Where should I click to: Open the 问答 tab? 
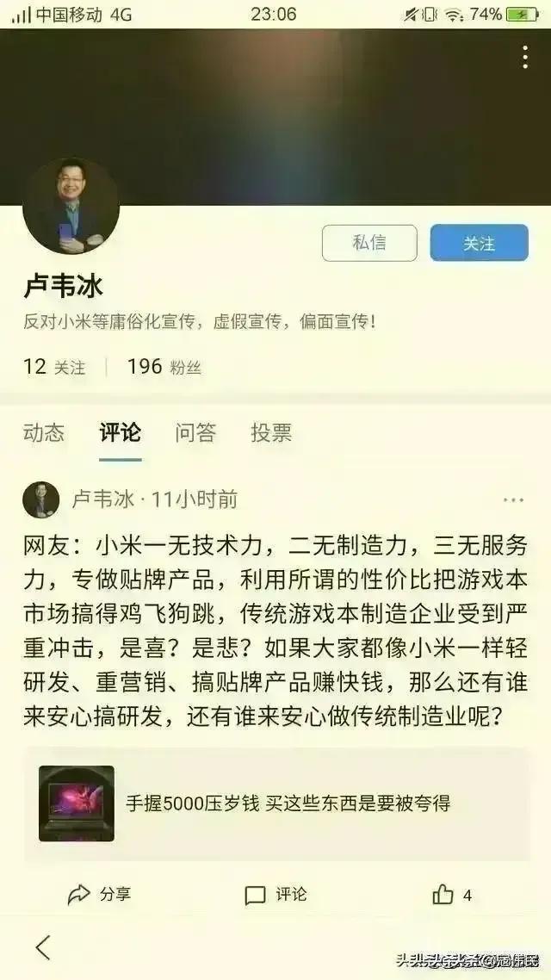coord(195,432)
